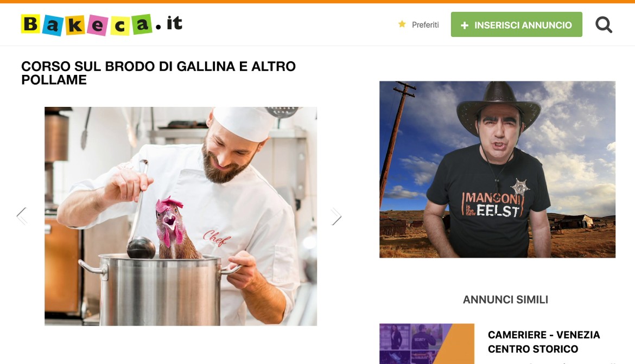The height and width of the screenshot is (364, 635).
Task: Click the chef and chicken photo
Action: [181, 216]
